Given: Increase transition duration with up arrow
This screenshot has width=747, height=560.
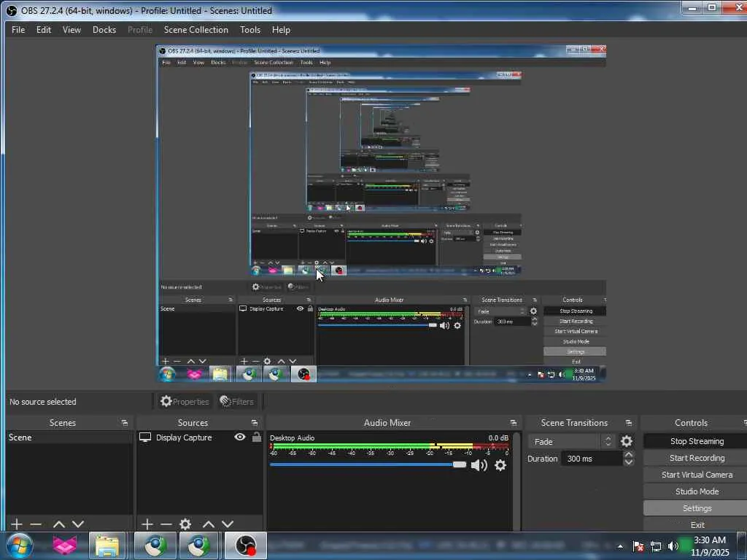Looking at the screenshot, I should click(629, 455).
